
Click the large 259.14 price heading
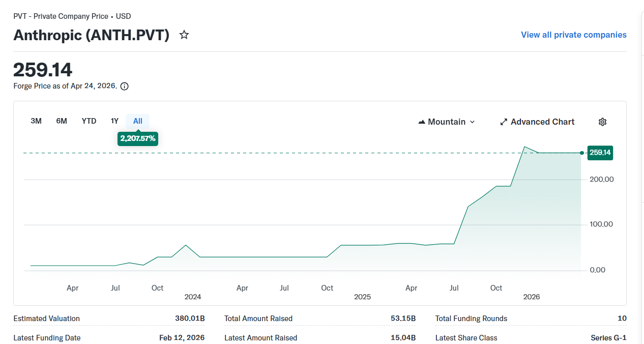(43, 70)
